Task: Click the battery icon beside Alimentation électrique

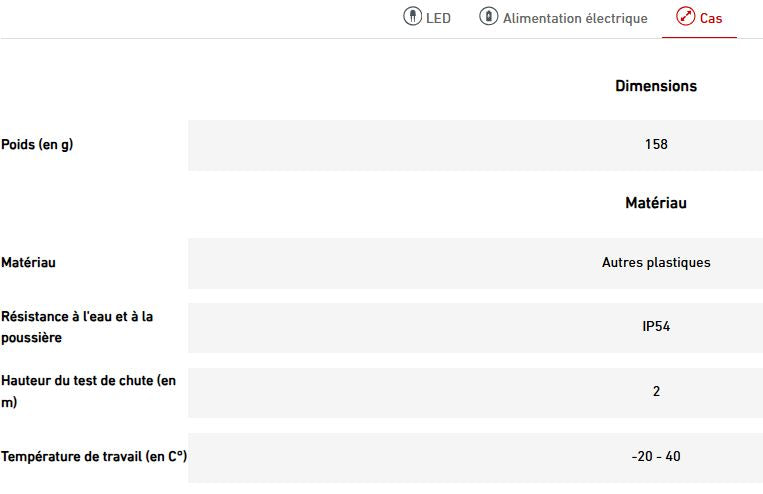Action: click(488, 17)
